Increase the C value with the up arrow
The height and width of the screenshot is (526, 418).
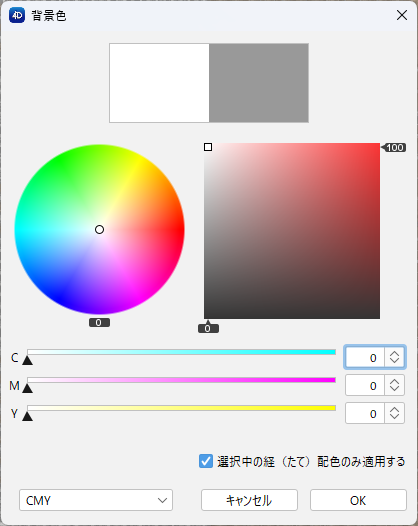pyautogui.click(x=394, y=354)
